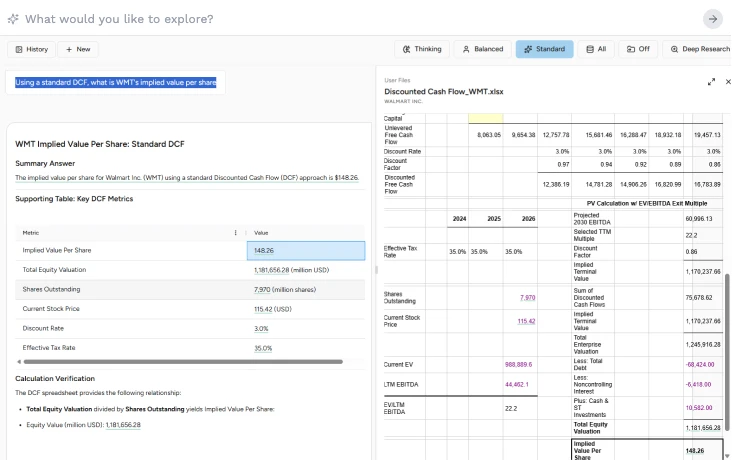Screen dimensions: 732x460
Task: Switch the Off option
Action: point(638,49)
